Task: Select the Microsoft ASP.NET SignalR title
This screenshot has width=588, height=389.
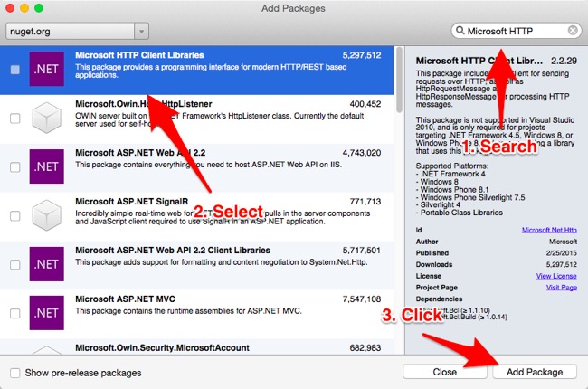Action: coord(132,202)
